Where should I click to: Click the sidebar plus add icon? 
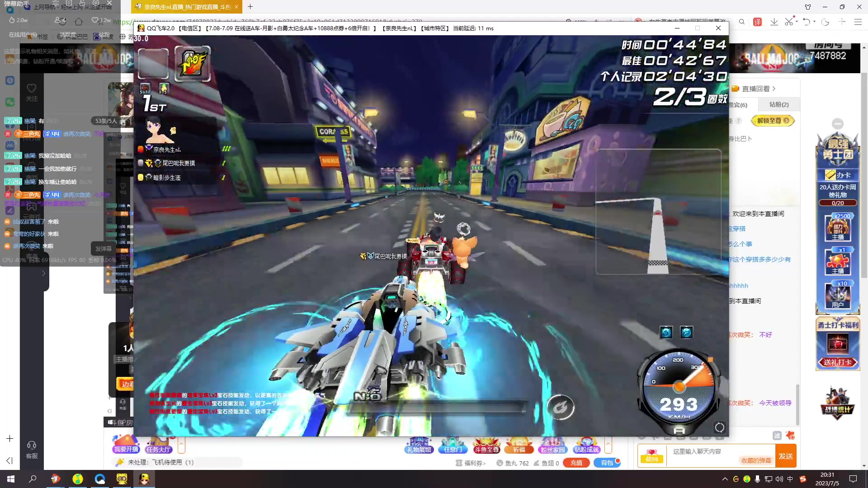point(9,439)
